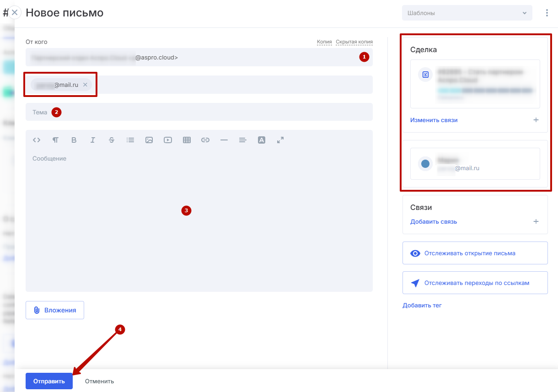Screen dimensions: 558x392
Task: Enable tracking of link clicks
Action: (475, 283)
